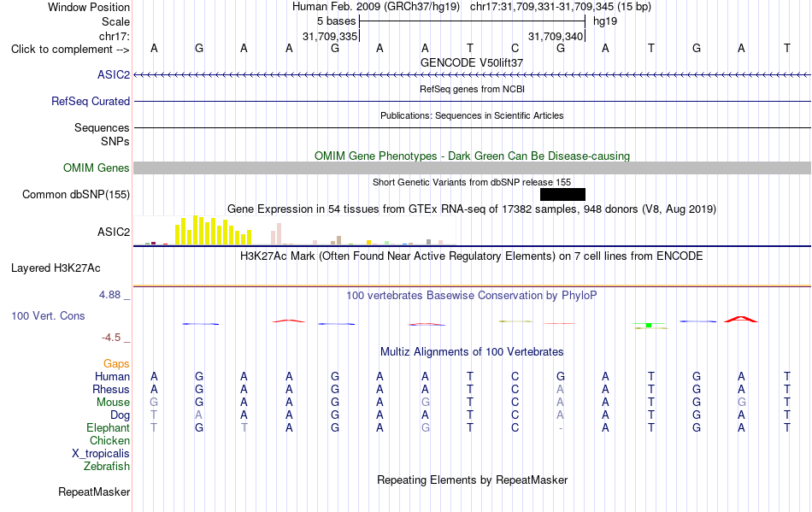Click the tall red PhyloP peak
The height and width of the screenshot is (512, 812).
pos(740,319)
